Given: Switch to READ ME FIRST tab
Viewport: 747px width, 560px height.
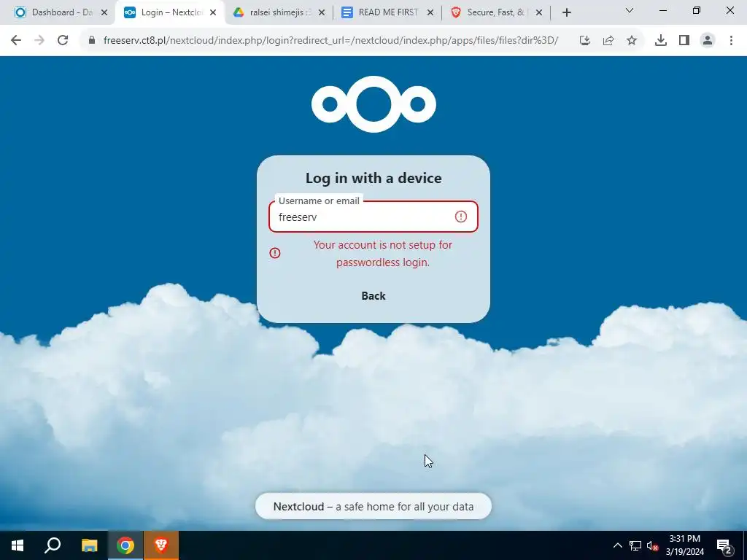Looking at the screenshot, I should (x=387, y=12).
